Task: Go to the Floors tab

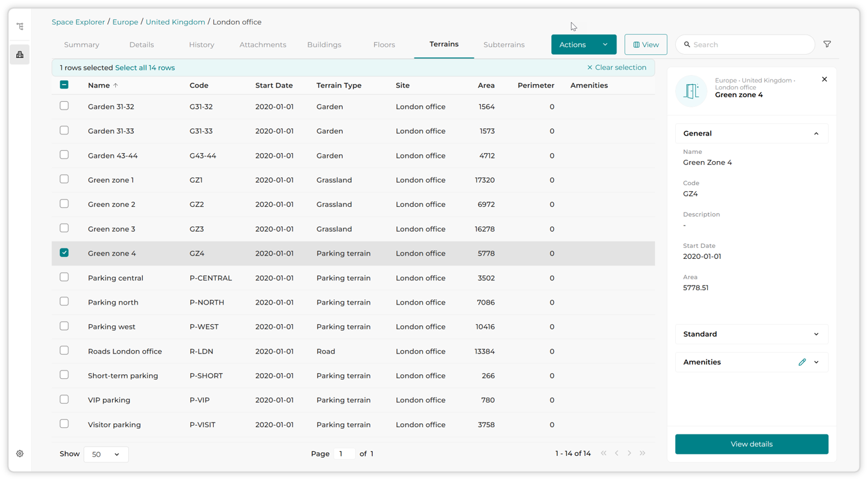Action: [384, 45]
